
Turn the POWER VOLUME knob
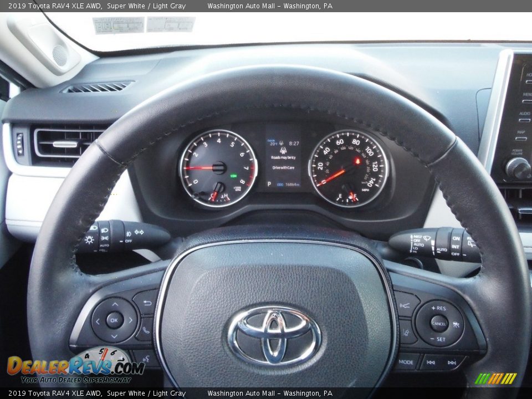pos(518,168)
